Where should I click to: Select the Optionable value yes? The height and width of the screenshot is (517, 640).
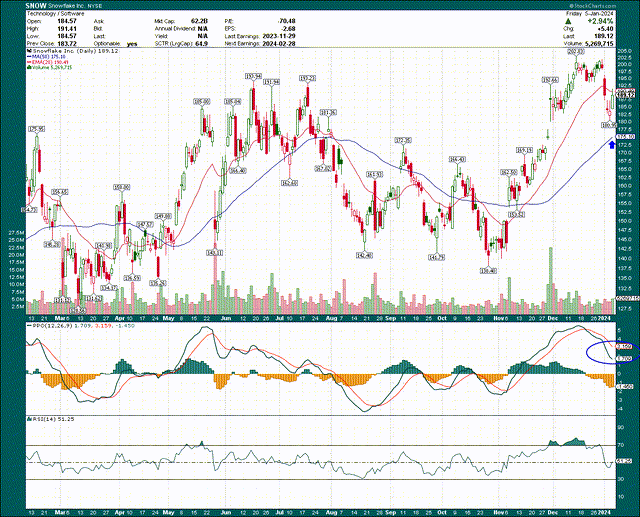click(132, 44)
